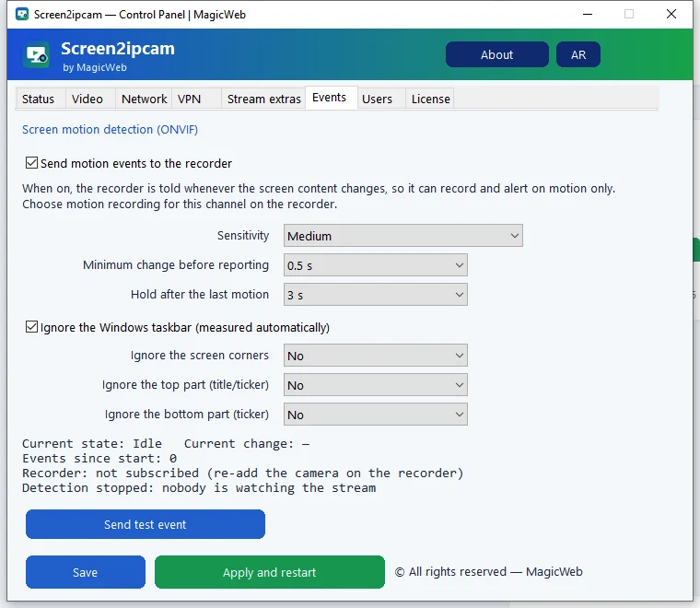Open the About button

[x=496, y=54]
